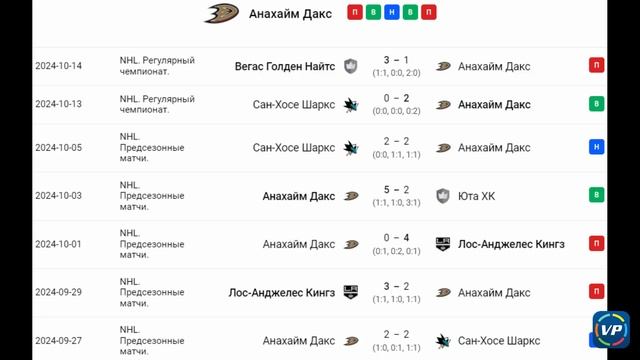Click Los Angeles Kings logo in 2024-09-29 row
Image resolution: width=640 pixels, height=360 pixels.
351,292
